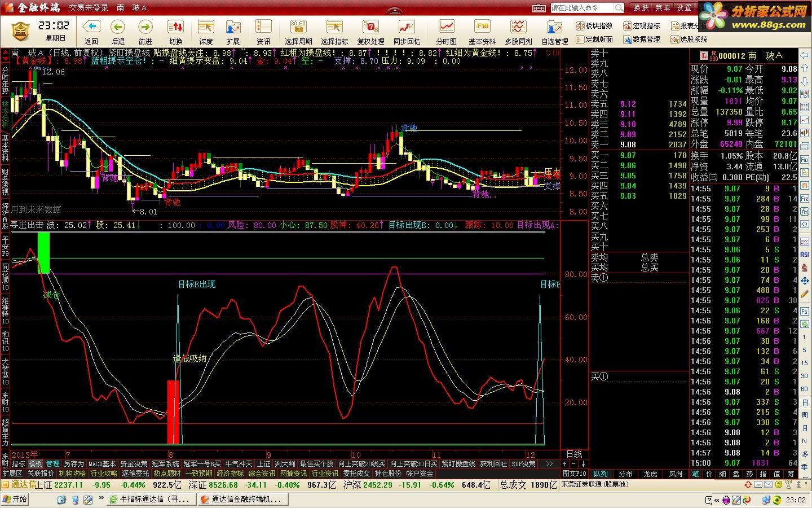Click 深证 index value 8526.68
The width and height of the screenshot is (812, 508).
[224, 485]
